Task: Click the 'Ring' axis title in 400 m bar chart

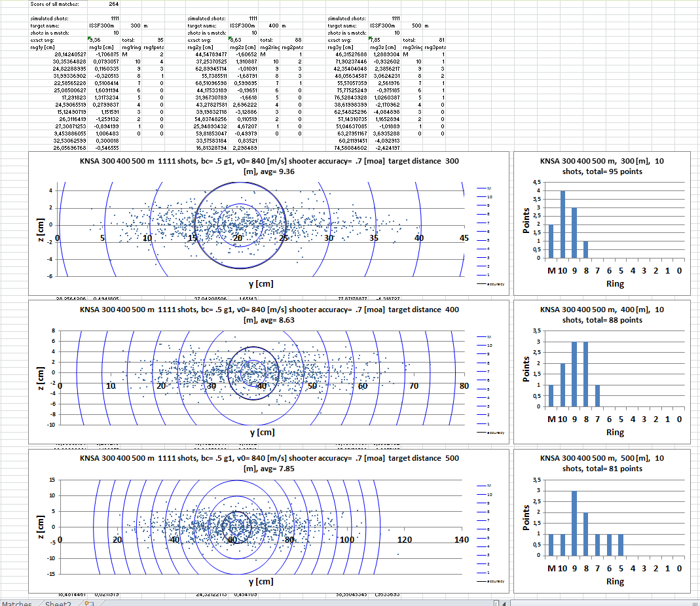Action: 615,433
